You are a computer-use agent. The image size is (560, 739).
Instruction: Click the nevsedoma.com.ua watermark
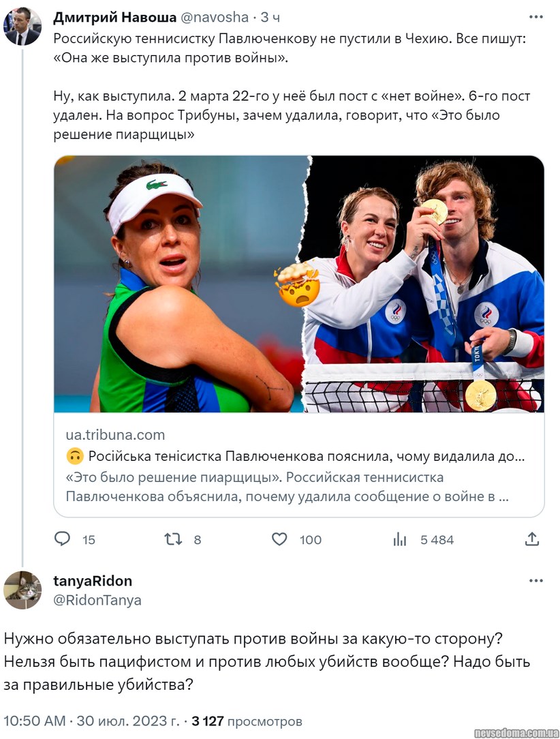[515, 732]
